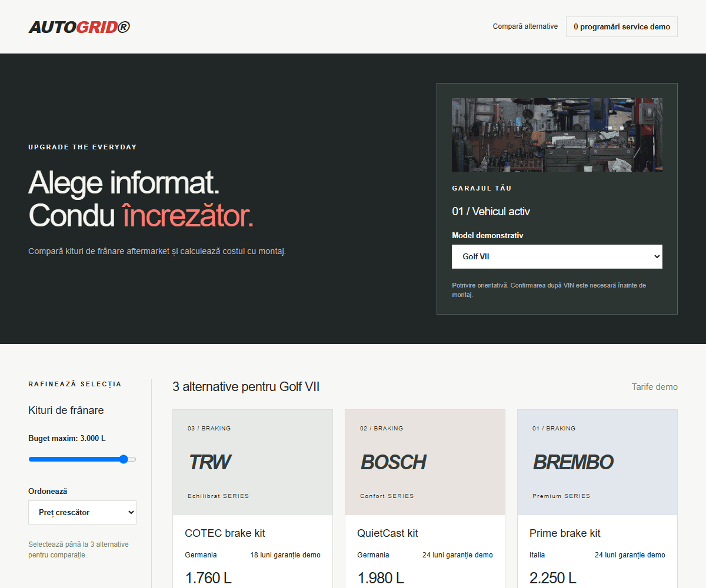The height and width of the screenshot is (588, 706).
Task: Select the BREMBO brand card header
Action: tap(597, 463)
